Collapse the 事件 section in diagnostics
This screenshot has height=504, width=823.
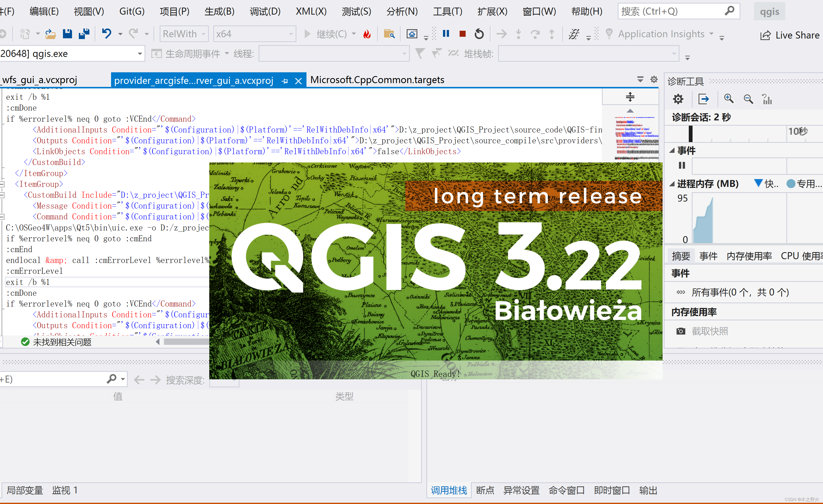pyautogui.click(x=672, y=150)
